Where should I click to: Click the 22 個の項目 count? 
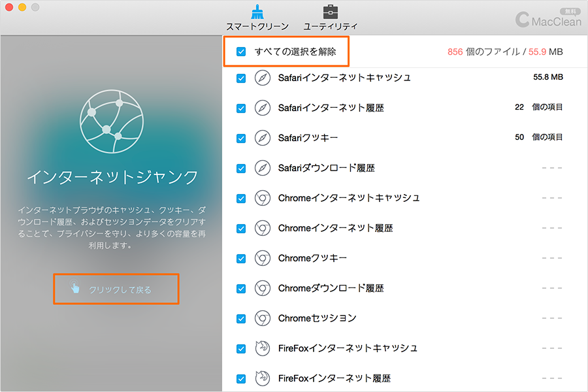coord(538,107)
